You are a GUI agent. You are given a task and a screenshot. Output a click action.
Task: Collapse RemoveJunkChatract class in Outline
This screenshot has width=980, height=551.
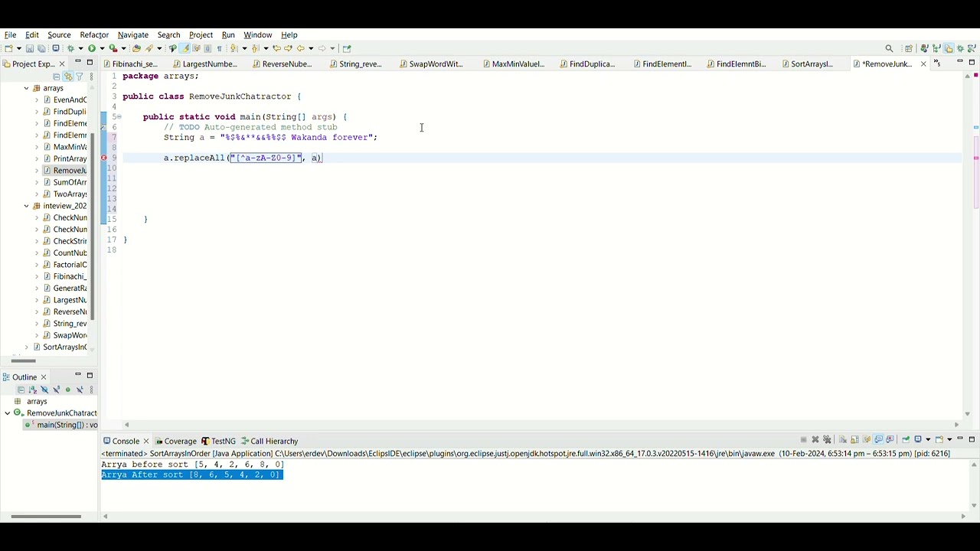[8, 413]
